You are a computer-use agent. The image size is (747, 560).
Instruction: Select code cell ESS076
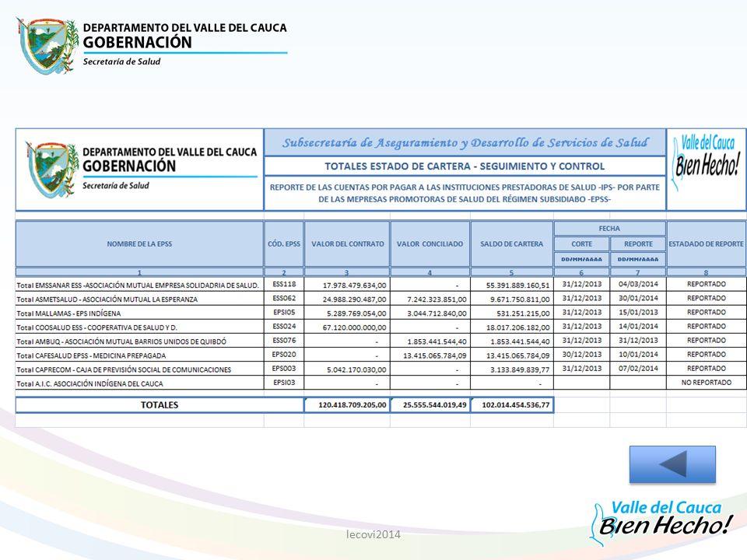click(x=284, y=341)
